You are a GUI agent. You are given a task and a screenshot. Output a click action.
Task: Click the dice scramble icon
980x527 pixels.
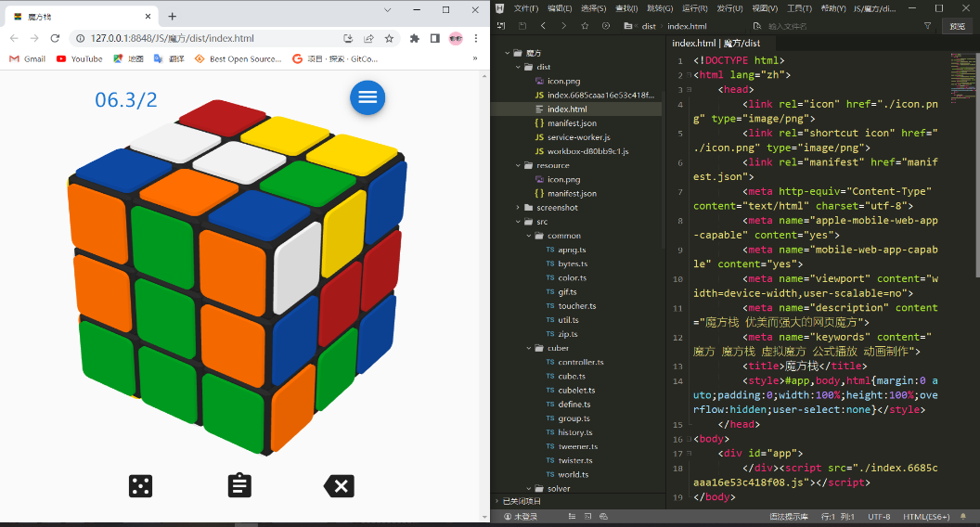point(140,485)
